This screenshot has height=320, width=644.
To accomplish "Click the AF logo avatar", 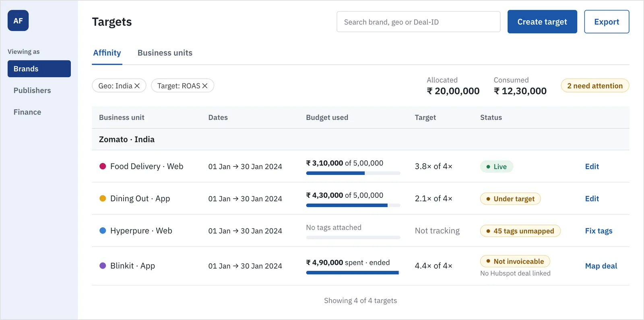I will pyautogui.click(x=18, y=21).
